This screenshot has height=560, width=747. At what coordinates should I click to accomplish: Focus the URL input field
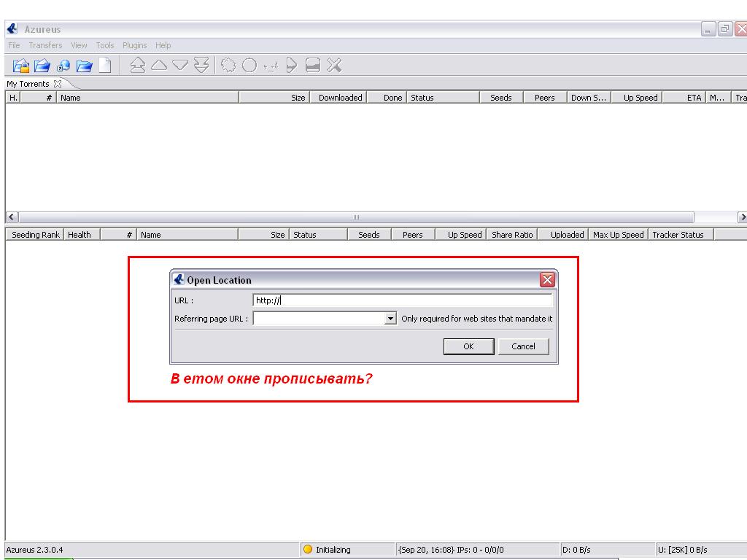tap(403, 300)
